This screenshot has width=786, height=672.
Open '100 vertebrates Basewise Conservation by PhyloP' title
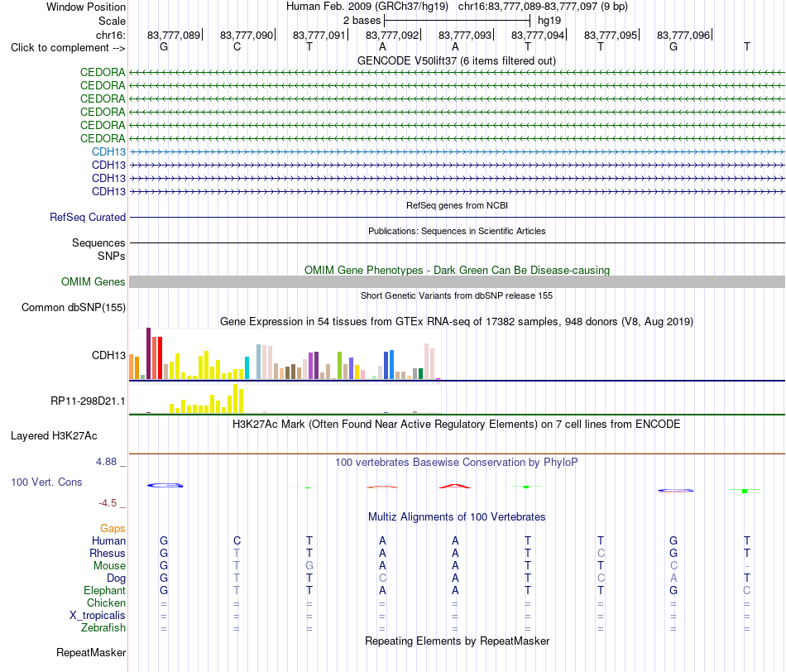(456, 463)
